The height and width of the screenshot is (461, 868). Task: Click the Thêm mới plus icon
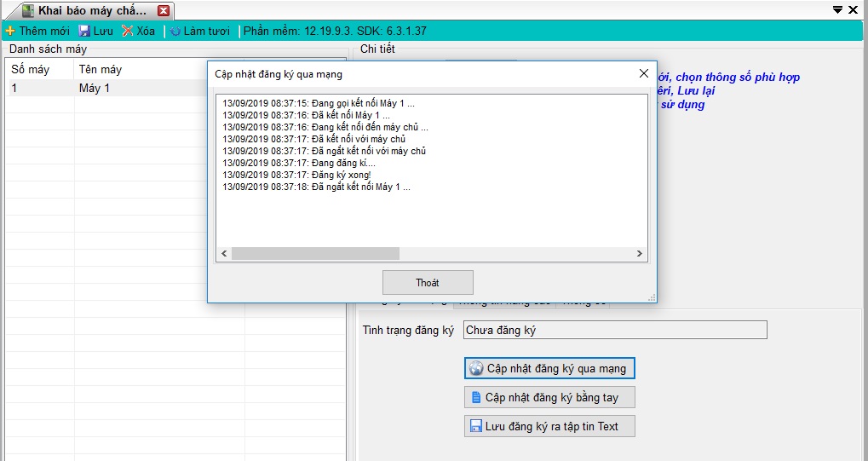[x=10, y=31]
